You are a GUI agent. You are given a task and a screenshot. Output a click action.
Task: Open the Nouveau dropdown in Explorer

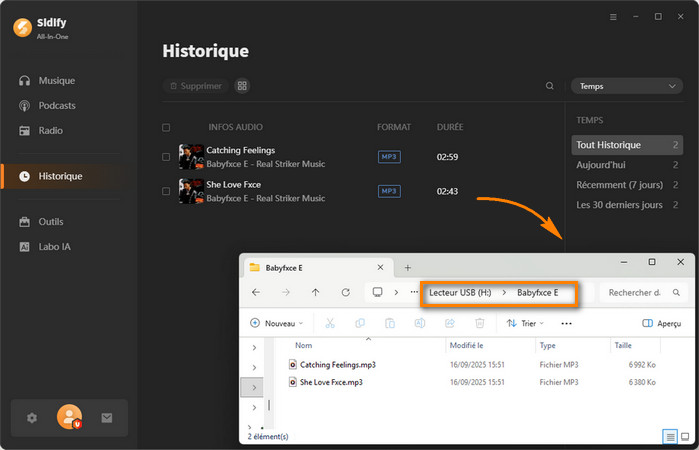[x=278, y=323]
